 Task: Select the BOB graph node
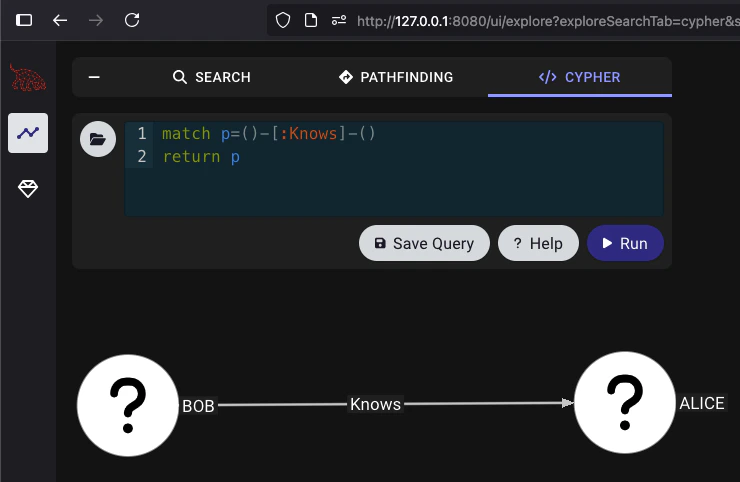coord(128,406)
